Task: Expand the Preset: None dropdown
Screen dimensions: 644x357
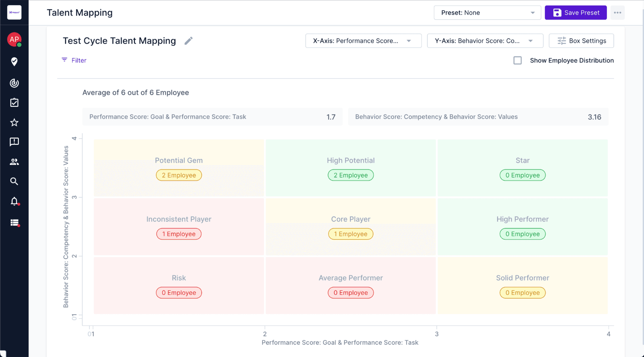Action: 487,13
